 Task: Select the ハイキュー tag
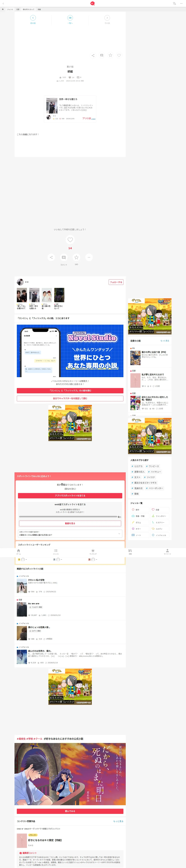(x=155, y=472)
